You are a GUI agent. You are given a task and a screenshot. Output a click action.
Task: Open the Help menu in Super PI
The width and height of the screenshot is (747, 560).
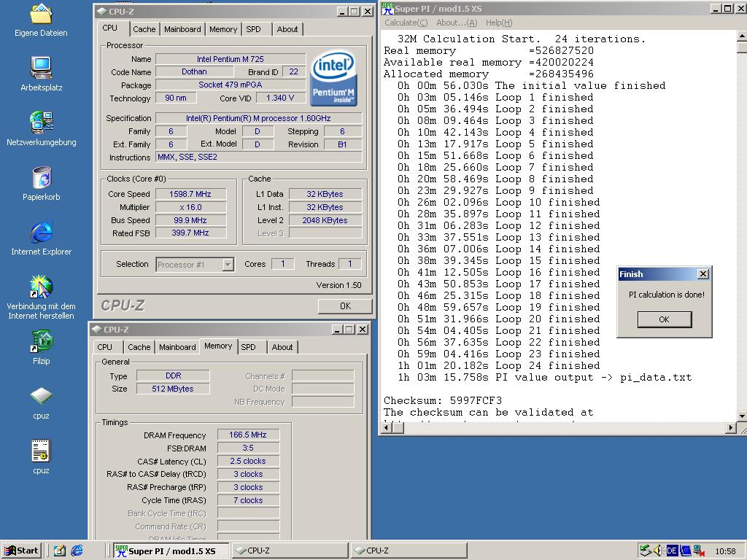coord(499,23)
